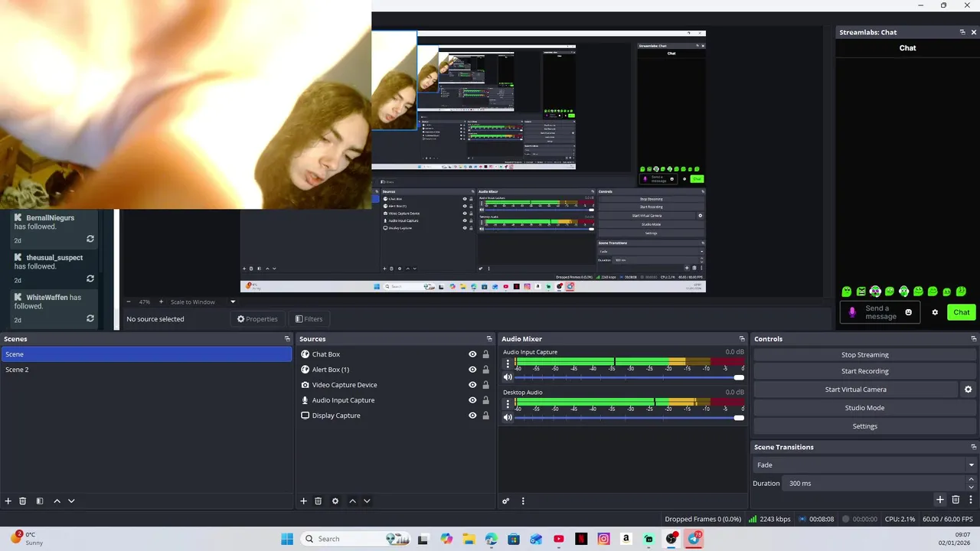Hide the Audio Input Capture source
This screenshot has height=551, width=980.
tap(472, 400)
